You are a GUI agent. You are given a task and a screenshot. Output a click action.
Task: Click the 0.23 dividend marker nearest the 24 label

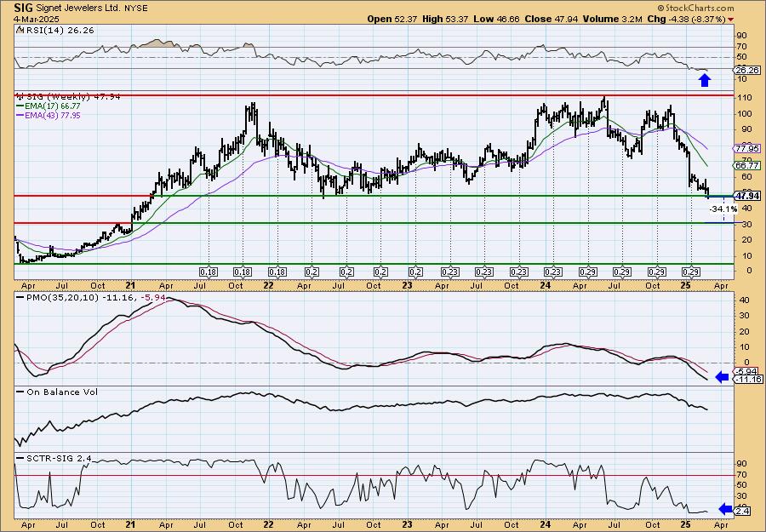tap(553, 272)
